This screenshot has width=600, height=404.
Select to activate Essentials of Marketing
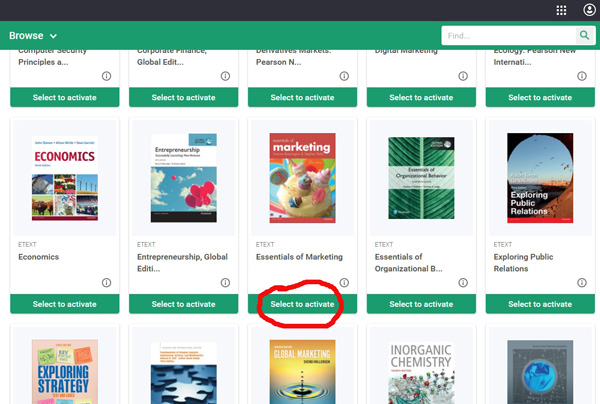pos(302,304)
